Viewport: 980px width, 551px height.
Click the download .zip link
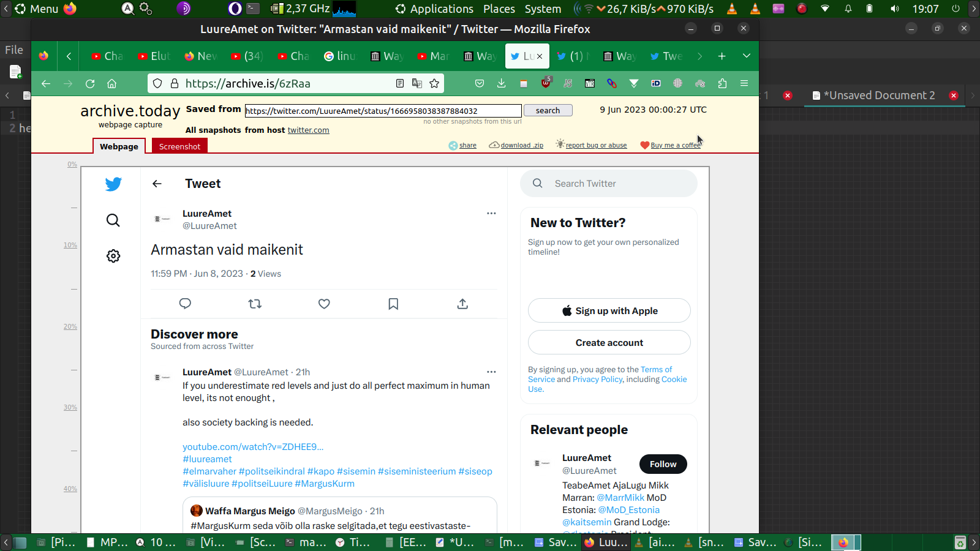pyautogui.click(x=522, y=145)
